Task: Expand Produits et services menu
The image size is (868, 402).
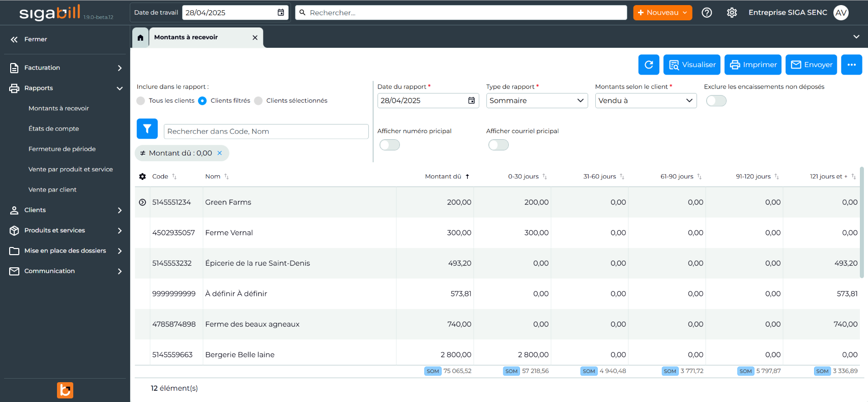Action: 65,230
